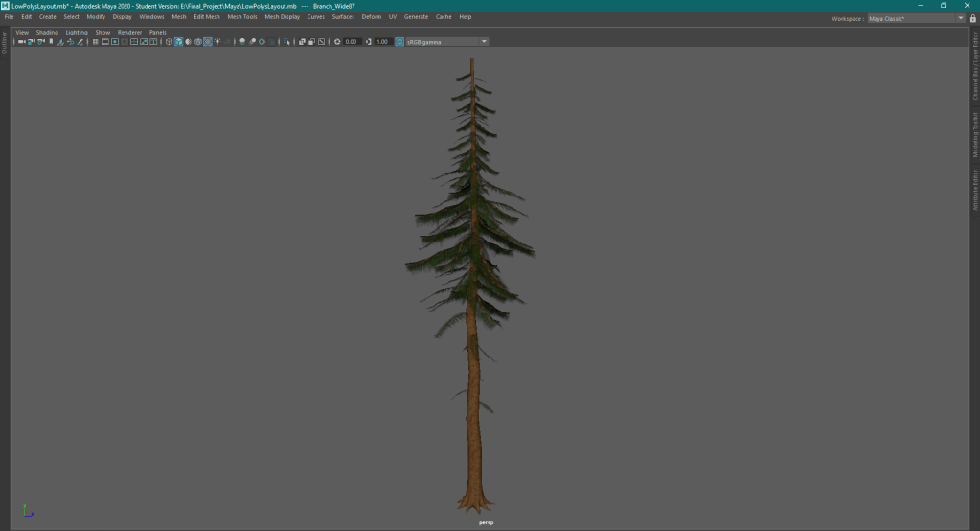
Task: Click the Smooth Shade All cube icon
Action: [178, 42]
